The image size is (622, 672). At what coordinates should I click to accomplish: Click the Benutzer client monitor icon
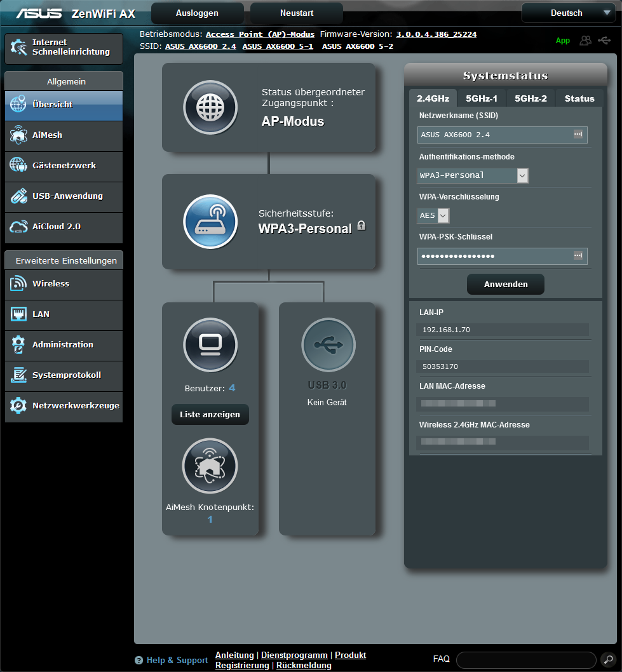[210, 344]
